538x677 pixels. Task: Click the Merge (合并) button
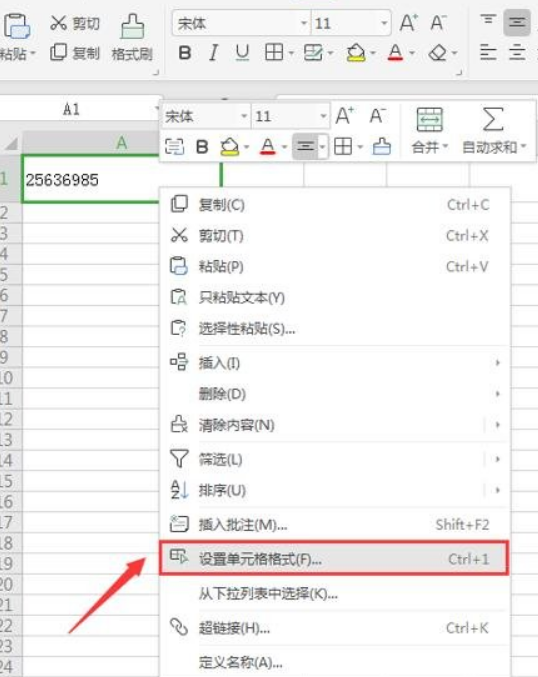tap(429, 130)
